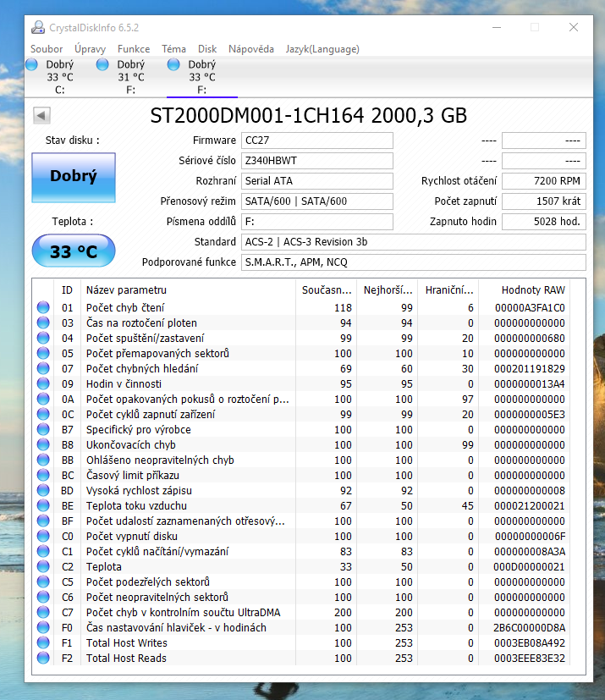Click status circle for Počet spuštění/zastavení
The width and height of the screenshot is (605, 700).
point(43,338)
